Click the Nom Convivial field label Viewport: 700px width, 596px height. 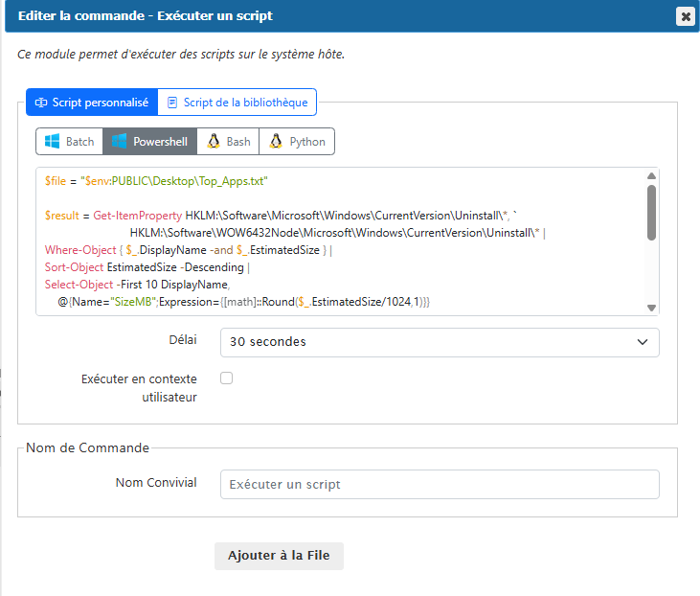point(156,483)
